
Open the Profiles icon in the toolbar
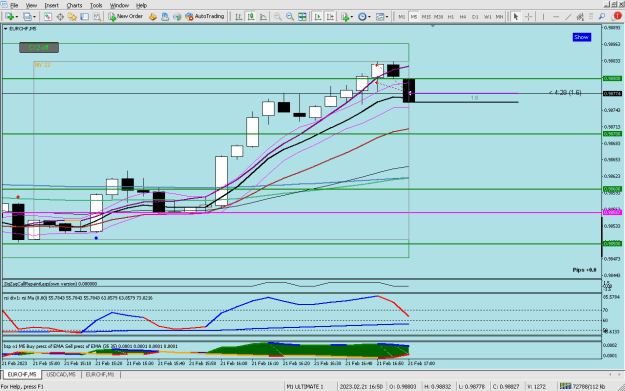click(27, 17)
